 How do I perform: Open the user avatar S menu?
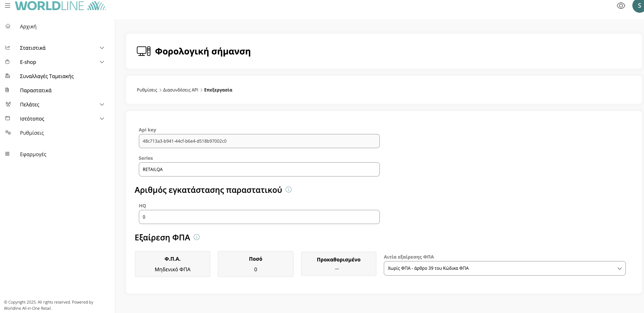[639, 6]
